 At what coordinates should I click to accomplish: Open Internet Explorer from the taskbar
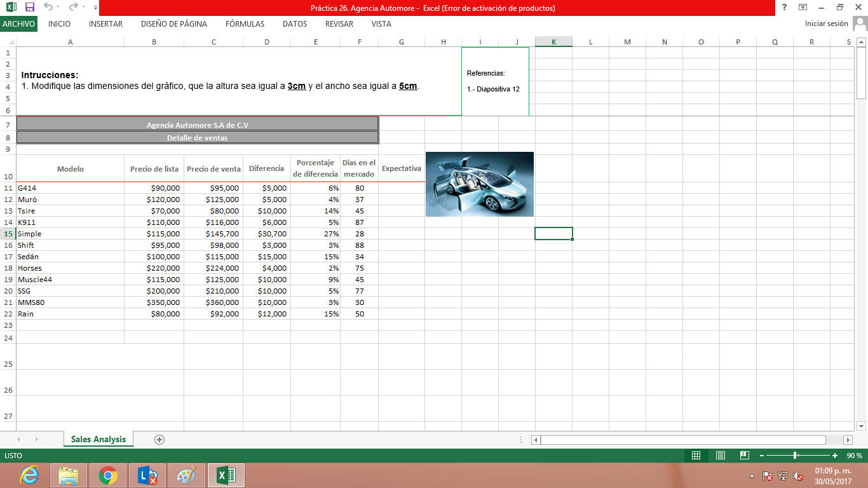(x=29, y=475)
